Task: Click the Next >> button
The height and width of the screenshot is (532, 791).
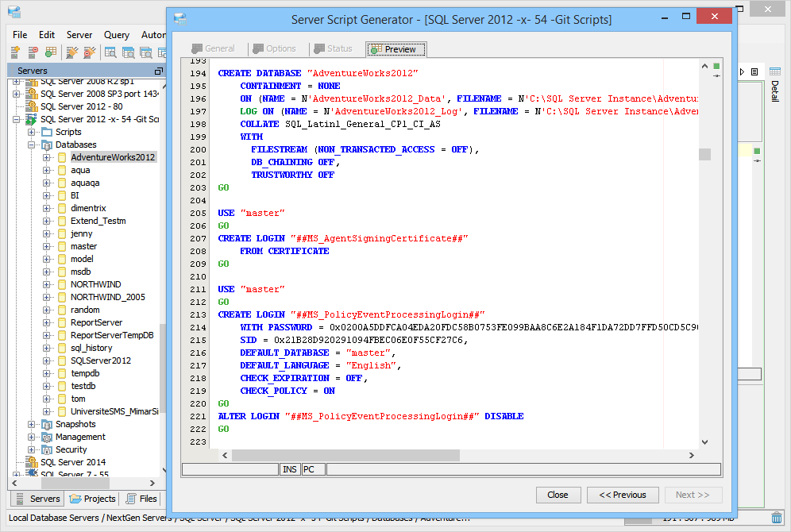Action: pos(693,495)
